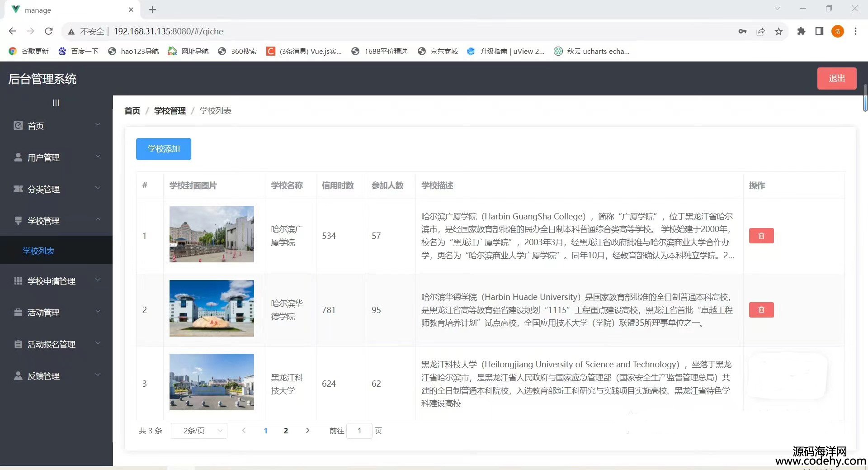Delete the 哈尔滨华德学院 row
This screenshot has height=470, width=868.
tap(761, 310)
